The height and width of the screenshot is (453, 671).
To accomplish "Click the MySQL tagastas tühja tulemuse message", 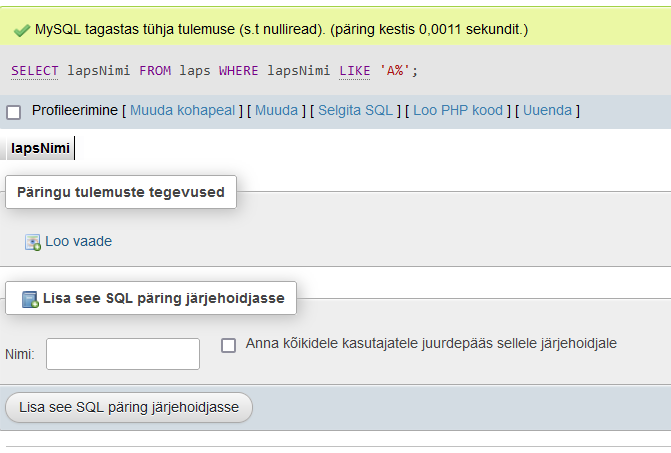I will [x=282, y=30].
